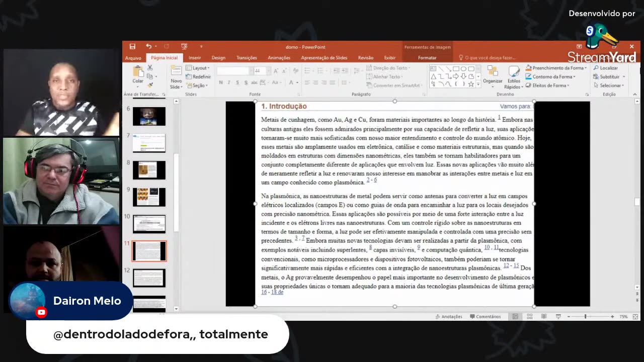Open Preenchimento da Forma fill options

[x=556, y=68]
